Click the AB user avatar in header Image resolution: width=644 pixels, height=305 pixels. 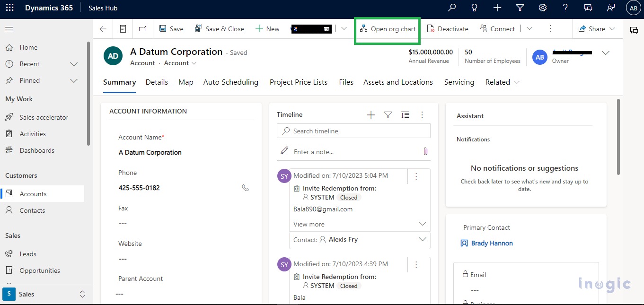tap(633, 8)
